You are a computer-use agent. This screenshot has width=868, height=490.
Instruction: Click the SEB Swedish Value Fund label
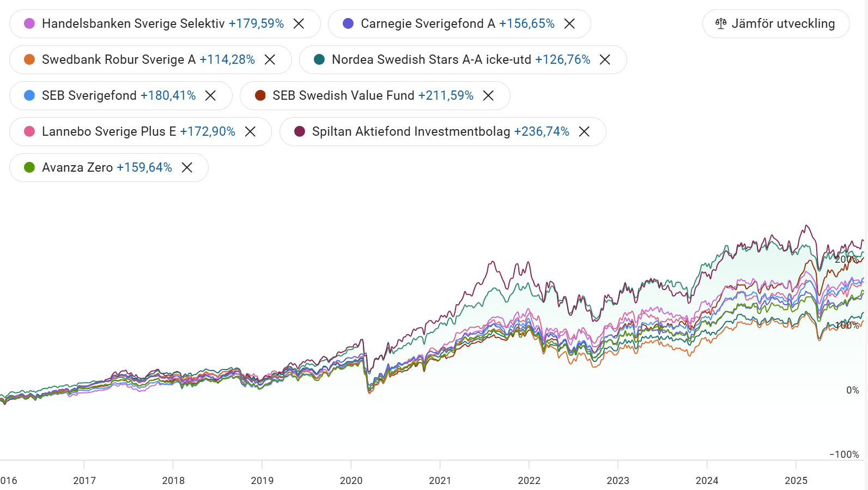click(x=343, y=95)
